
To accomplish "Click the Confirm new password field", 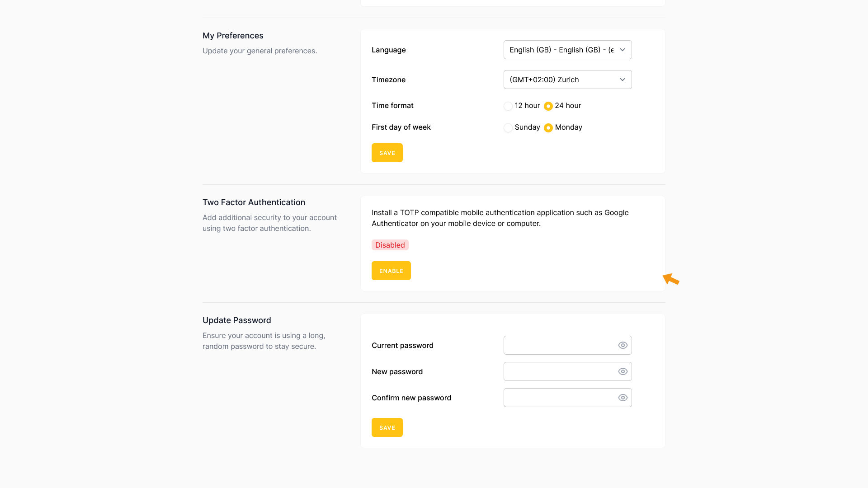I will (x=560, y=398).
